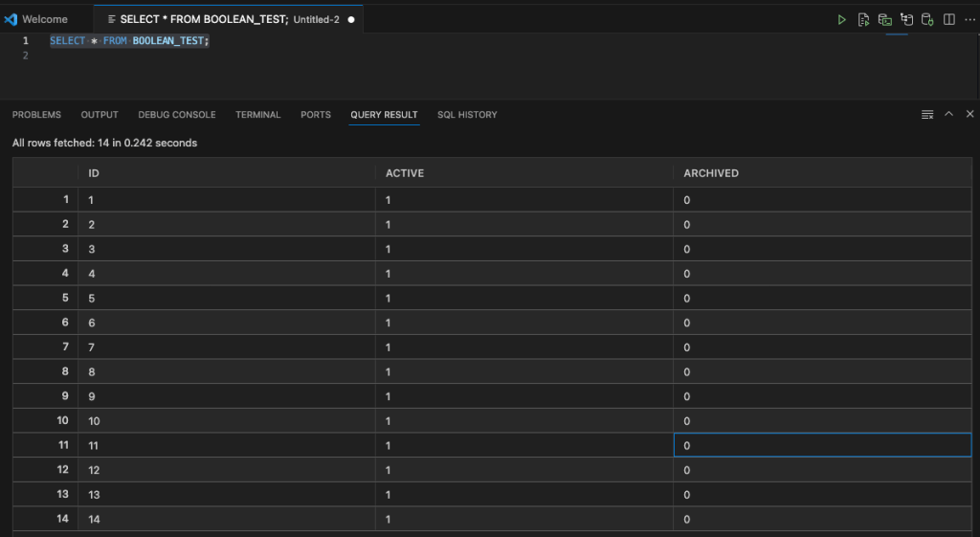Close the bottom panel

[969, 114]
